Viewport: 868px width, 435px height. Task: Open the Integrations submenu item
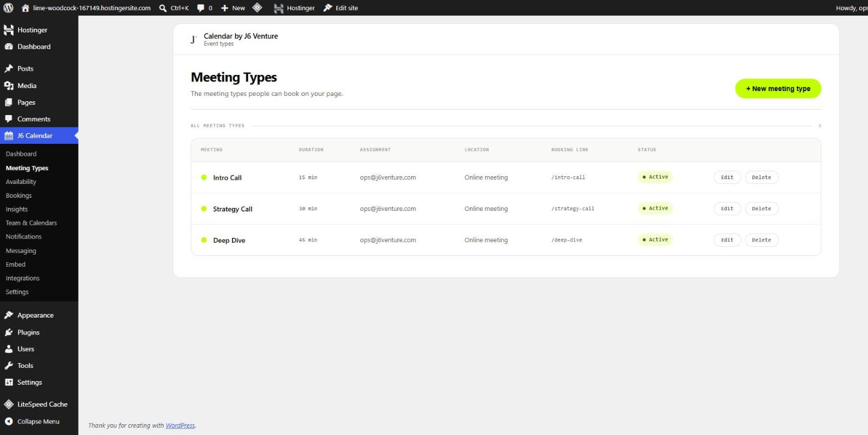23,279
